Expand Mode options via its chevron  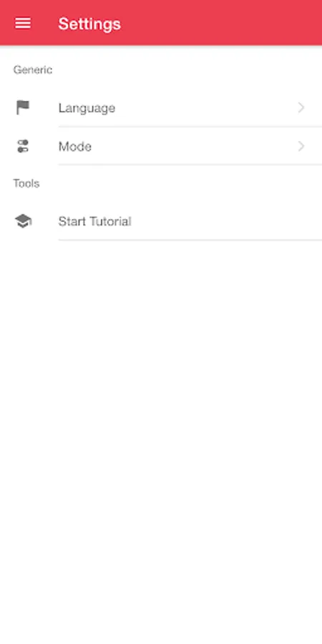coord(301,146)
